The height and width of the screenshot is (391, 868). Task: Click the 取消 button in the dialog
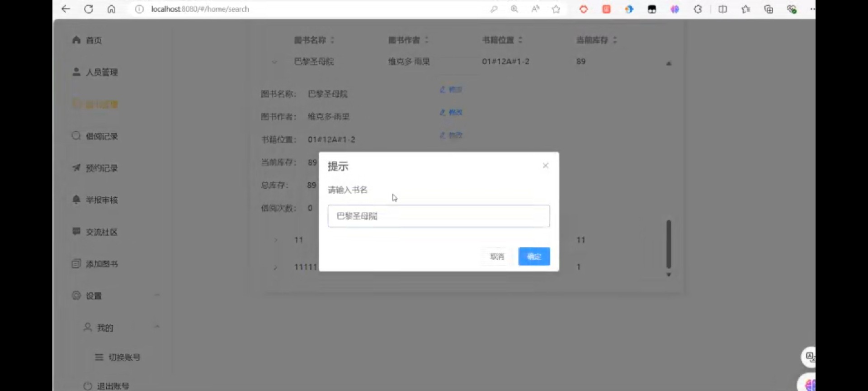(497, 257)
